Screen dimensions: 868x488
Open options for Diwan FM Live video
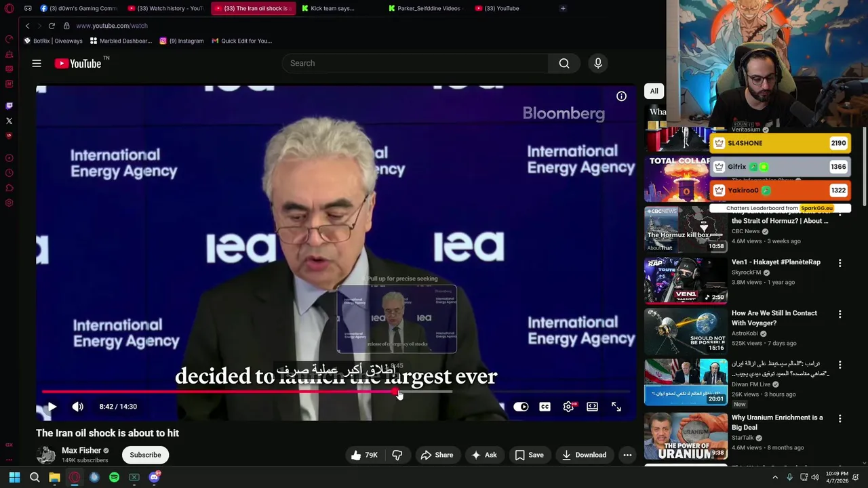(840, 365)
